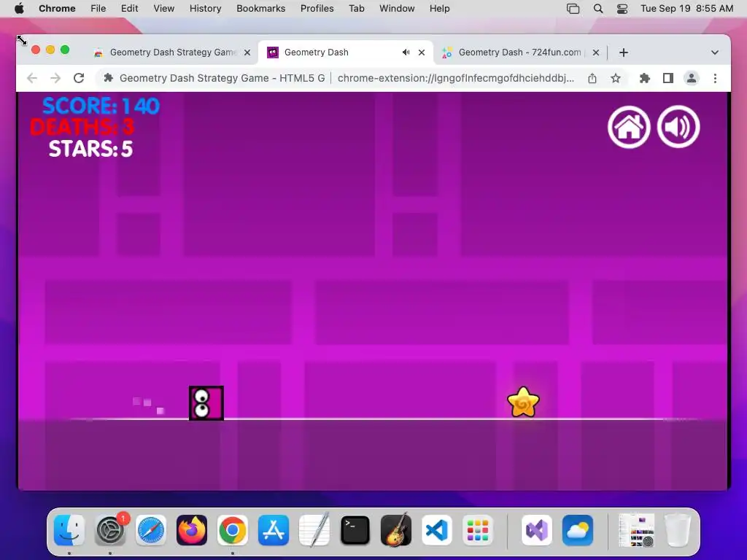Launch GarageBand from the Dock
Viewport: 747px width, 560px height.
[x=396, y=530]
